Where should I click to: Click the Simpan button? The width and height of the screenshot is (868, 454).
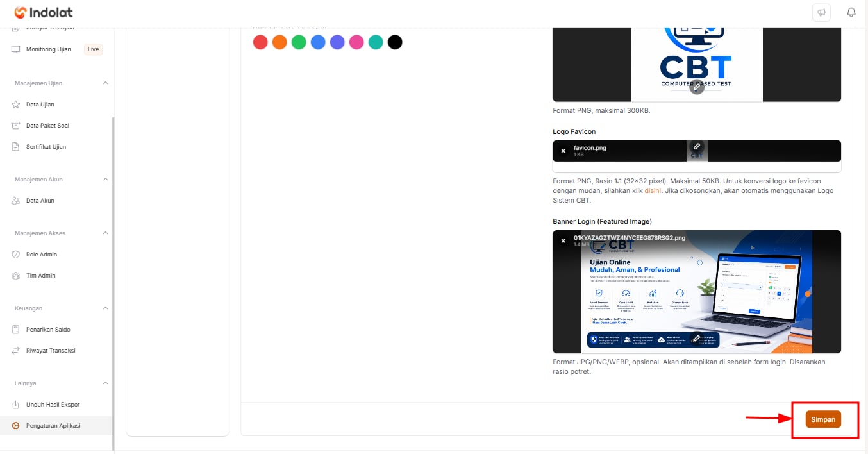pos(823,419)
